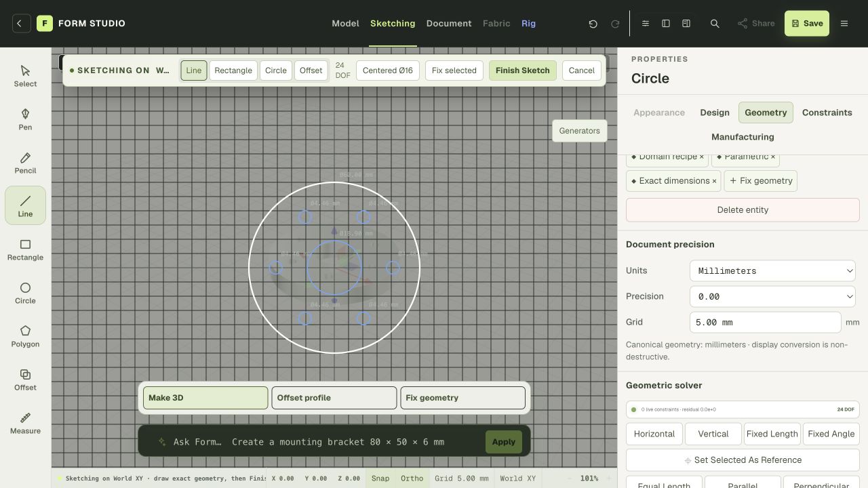Toggle Snap in the status bar
Image resolution: width=868 pixels, height=488 pixels.
click(380, 479)
